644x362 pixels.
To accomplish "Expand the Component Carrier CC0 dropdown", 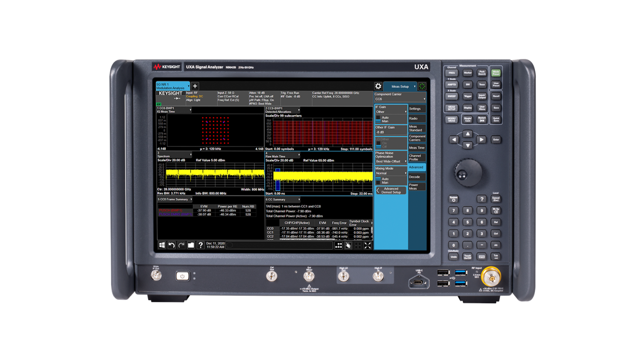I will 400,99.
